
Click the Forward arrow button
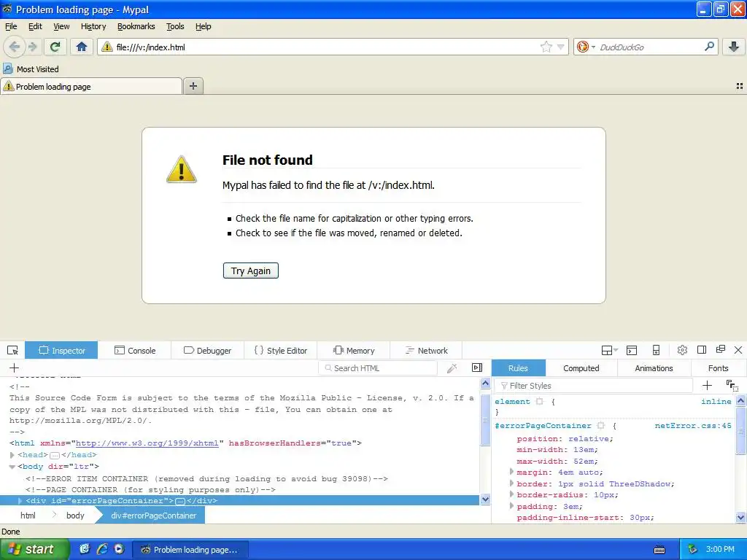click(x=33, y=47)
